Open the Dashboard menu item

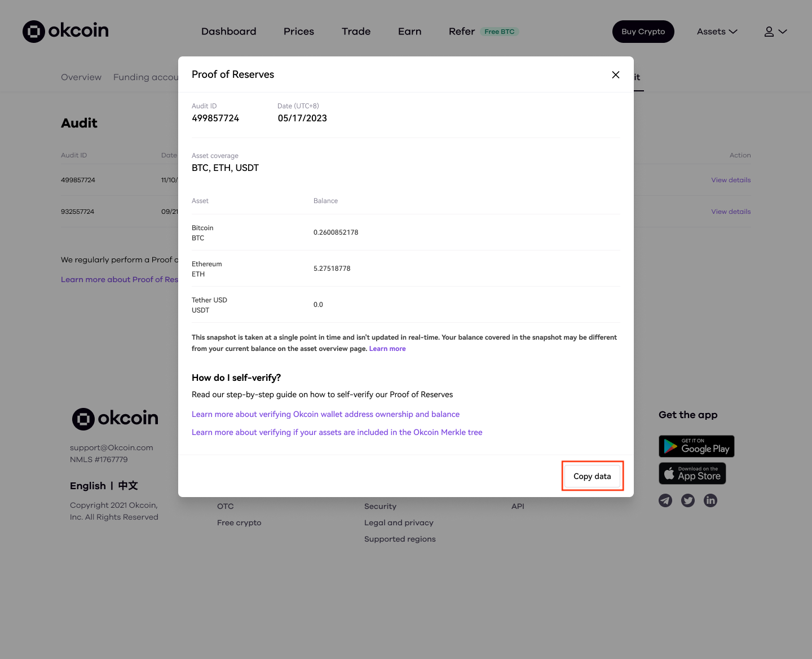(229, 32)
